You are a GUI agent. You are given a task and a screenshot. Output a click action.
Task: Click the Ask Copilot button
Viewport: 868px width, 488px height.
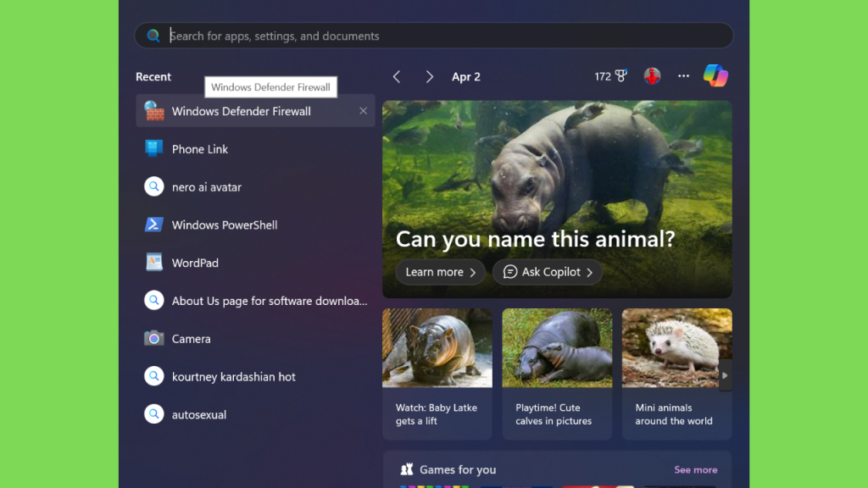coord(547,272)
